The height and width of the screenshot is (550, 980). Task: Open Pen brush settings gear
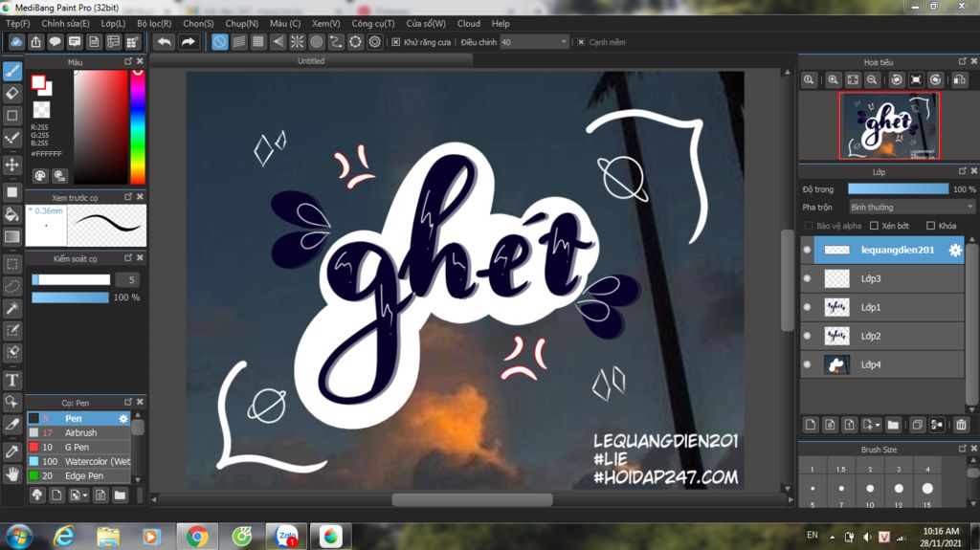pyautogui.click(x=123, y=419)
